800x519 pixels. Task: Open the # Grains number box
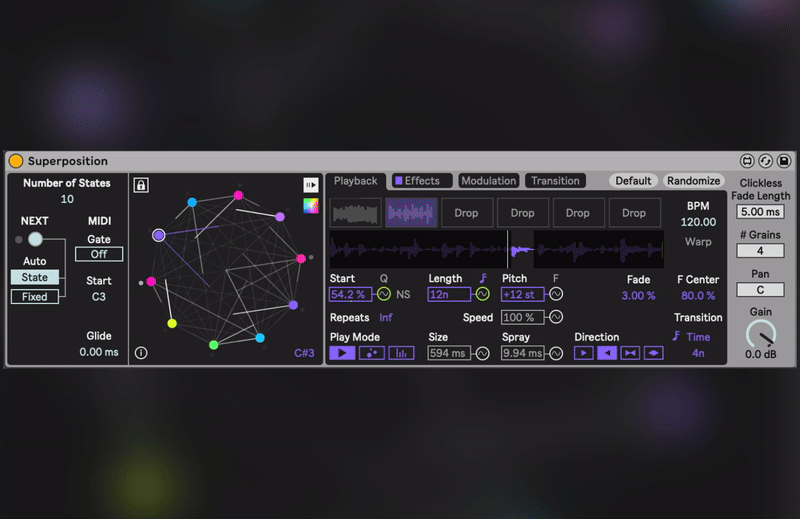point(760,251)
